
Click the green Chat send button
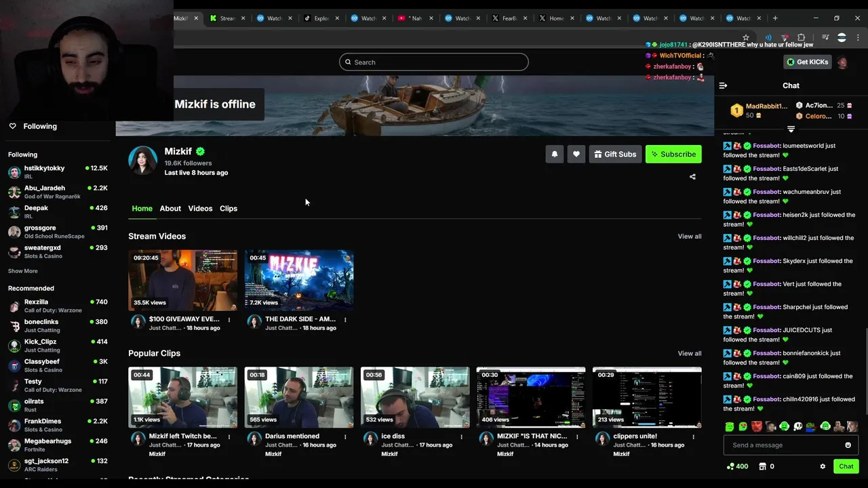coord(846,466)
